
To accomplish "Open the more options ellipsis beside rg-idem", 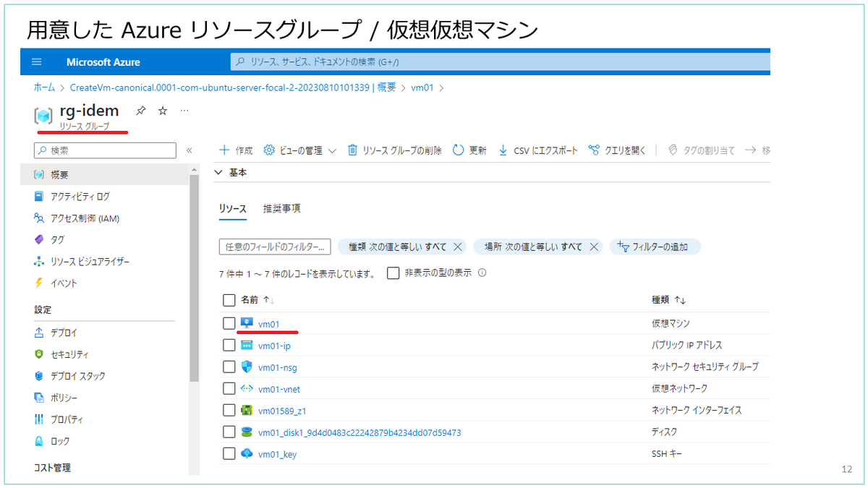I will pos(184,111).
